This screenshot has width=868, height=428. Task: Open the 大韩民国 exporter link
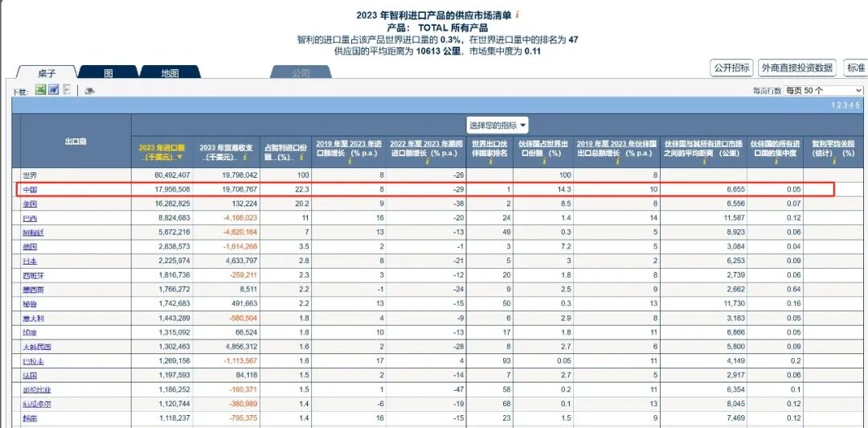37,347
